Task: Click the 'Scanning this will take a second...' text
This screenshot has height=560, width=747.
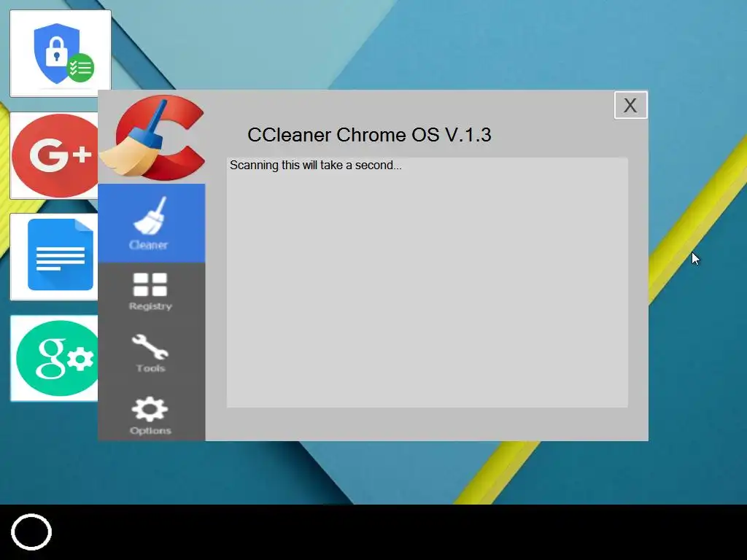Action: point(315,166)
